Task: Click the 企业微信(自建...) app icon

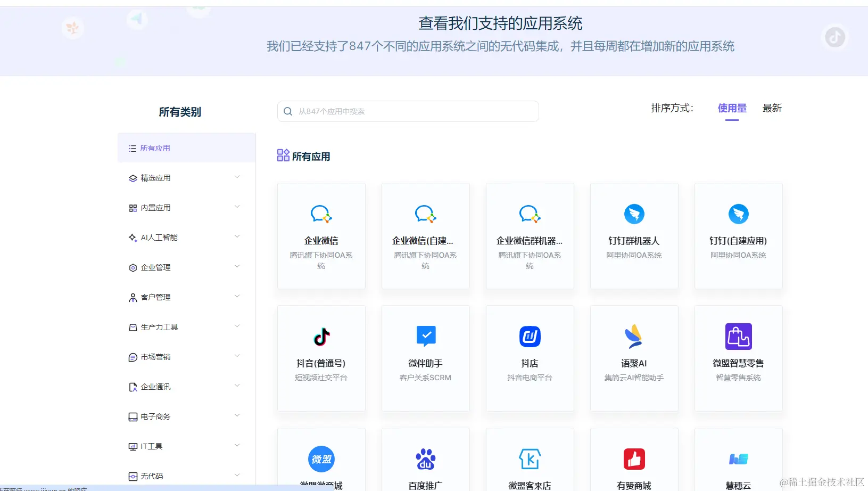Action: tap(426, 214)
